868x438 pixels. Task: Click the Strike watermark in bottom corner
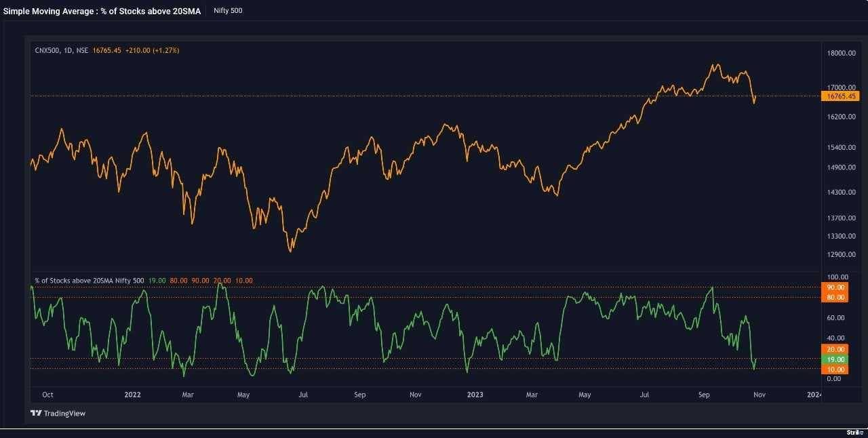[x=854, y=432]
